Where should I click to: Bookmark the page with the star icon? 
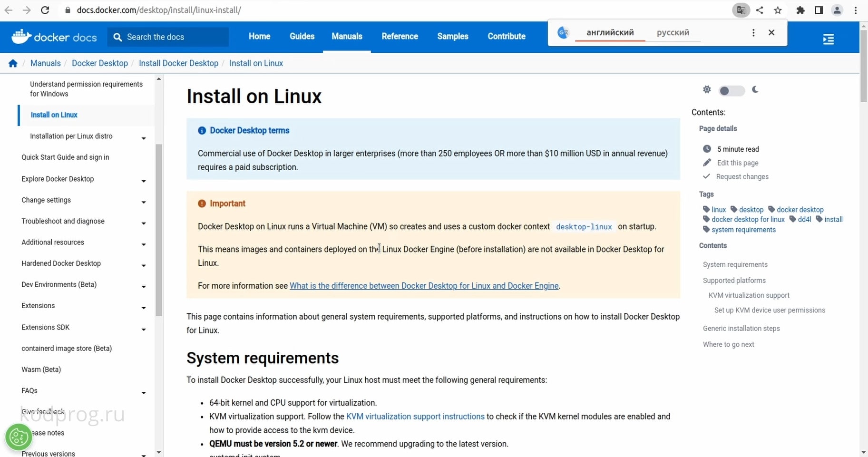pyautogui.click(x=778, y=10)
